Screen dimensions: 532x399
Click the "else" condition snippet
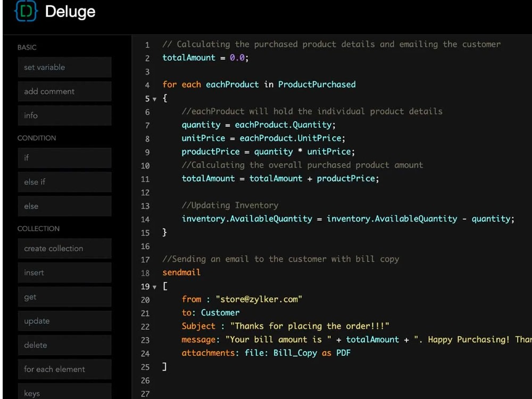(x=64, y=206)
